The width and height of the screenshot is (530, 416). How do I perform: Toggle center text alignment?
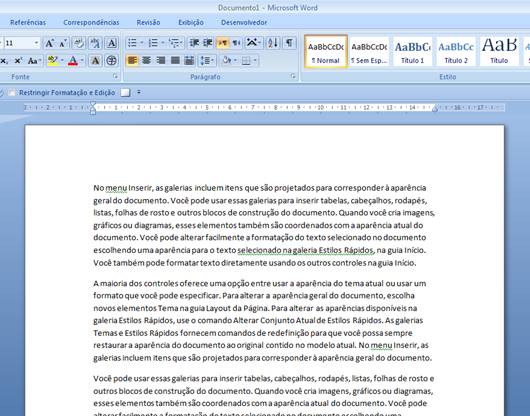click(x=146, y=61)
